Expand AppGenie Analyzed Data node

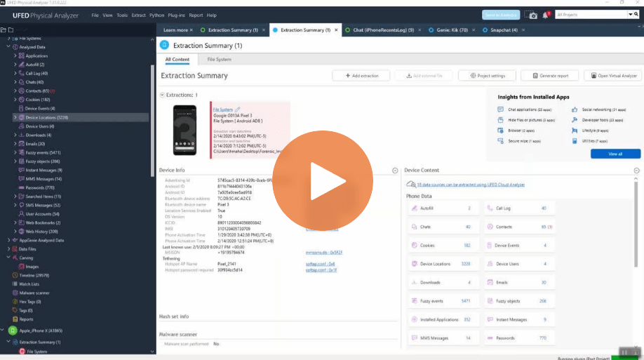pyautogui.click(x=8, y=241)
